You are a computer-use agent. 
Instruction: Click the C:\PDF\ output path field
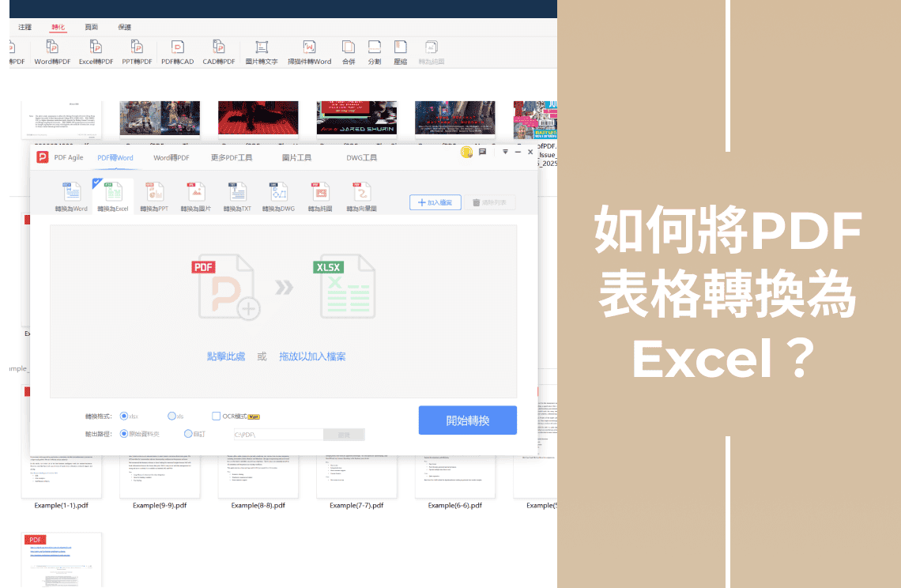[279, 435]
